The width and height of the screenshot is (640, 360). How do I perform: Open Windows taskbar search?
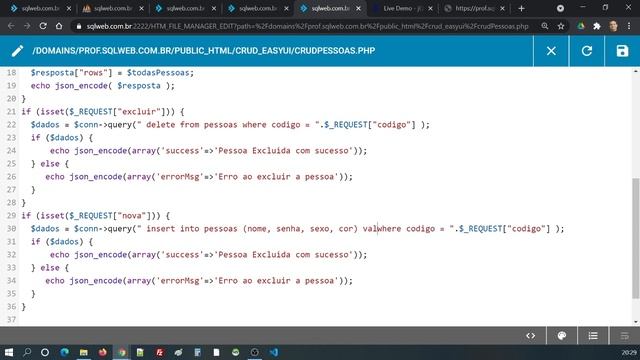point(27,352)
